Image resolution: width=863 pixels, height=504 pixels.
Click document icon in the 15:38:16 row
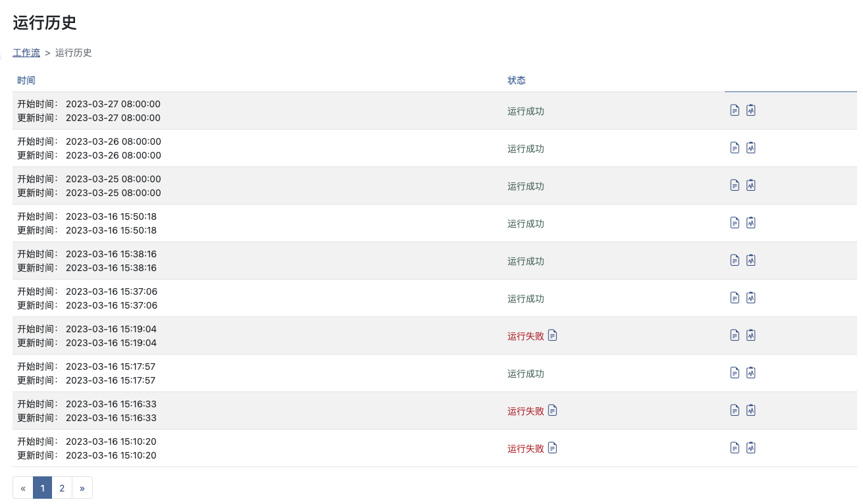click(x=735, y=260)
